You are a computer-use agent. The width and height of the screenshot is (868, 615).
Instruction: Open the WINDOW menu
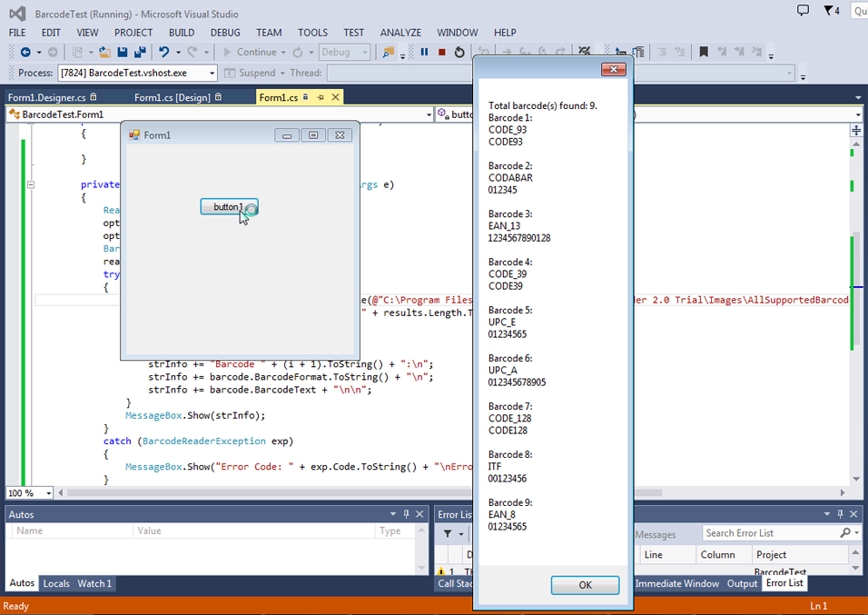pyautogui.click(x=458, y=33)
